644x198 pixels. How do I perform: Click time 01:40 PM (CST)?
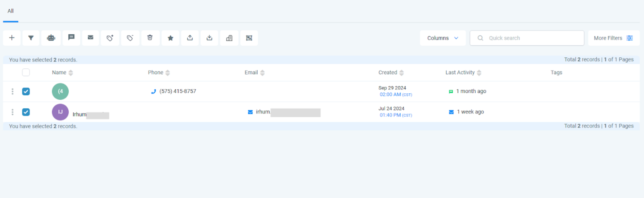pyautogui.click(x=396, y=115)
